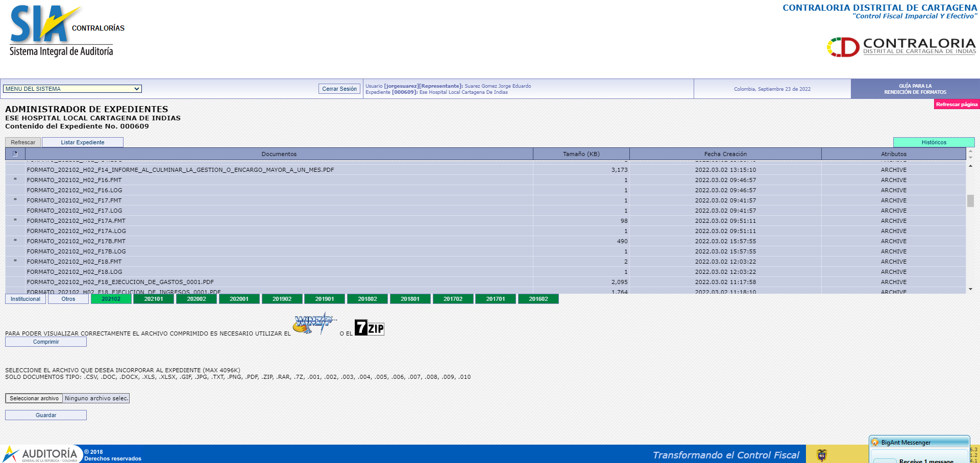Open FORMATO_202102_H02_F18_EJECUCION_DE_GASTOS_0001.PDF file
Viewport: 980px width, 463px height.
[120, 282]
